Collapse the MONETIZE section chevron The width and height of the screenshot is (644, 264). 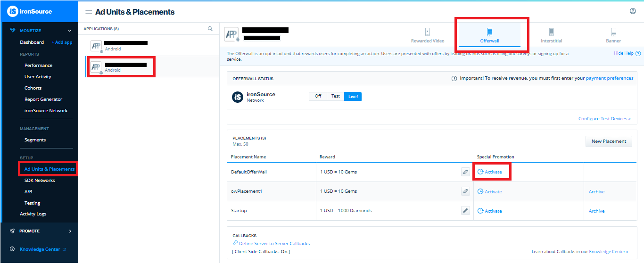(70, 31)
